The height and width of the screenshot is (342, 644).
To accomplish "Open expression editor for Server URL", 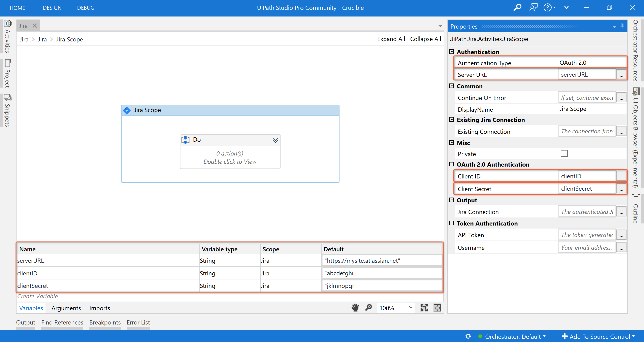I will click(621, 75).
